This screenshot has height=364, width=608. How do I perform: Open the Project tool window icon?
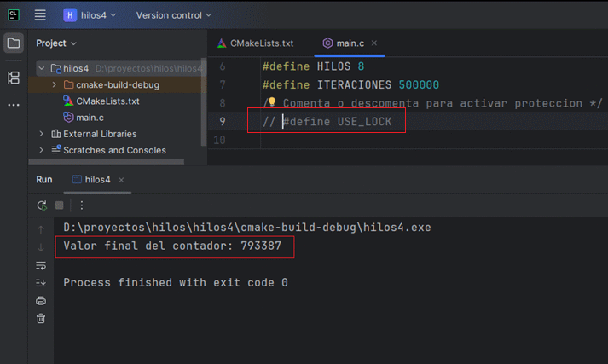point(13,43)
